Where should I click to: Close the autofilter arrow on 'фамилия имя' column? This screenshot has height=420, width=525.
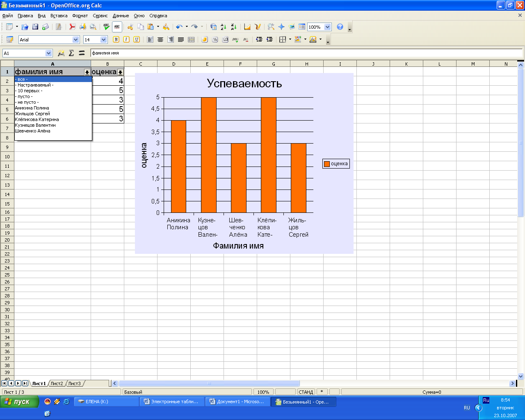tap(87, 72)
